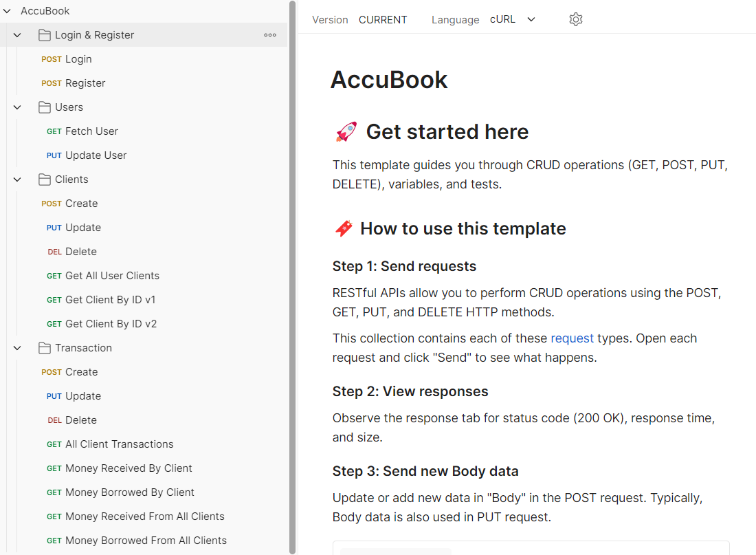This screenshot has width=756, height=555.
Task: Select Money Received By Client request
Action: (129, 468)
